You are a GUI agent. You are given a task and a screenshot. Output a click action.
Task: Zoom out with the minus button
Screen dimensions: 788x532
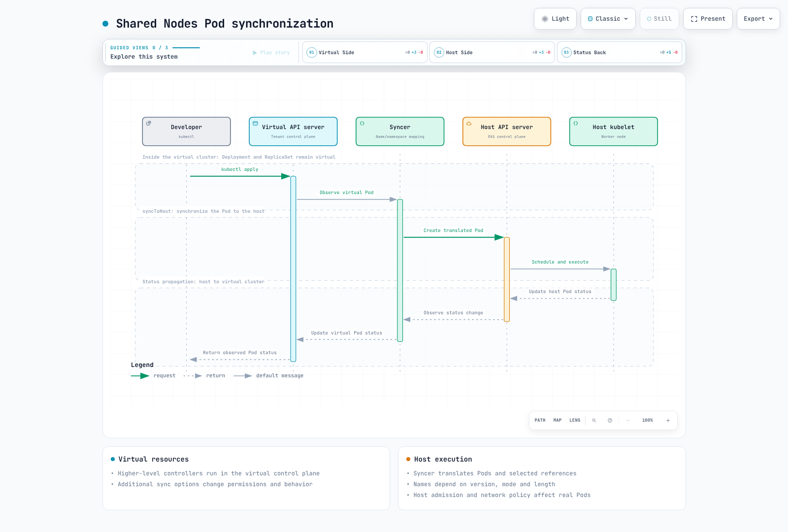pos(627,421)
